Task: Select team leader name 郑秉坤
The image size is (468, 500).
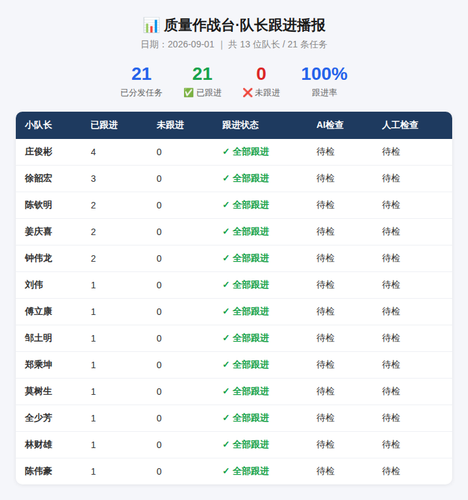Action: pos(38,365)
